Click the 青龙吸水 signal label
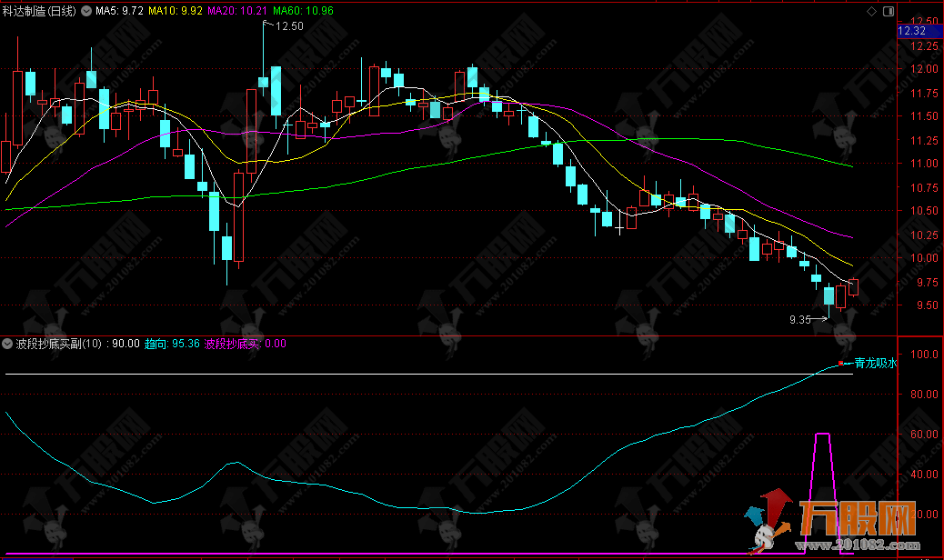The image size is (944, 560). coord(876,363)
